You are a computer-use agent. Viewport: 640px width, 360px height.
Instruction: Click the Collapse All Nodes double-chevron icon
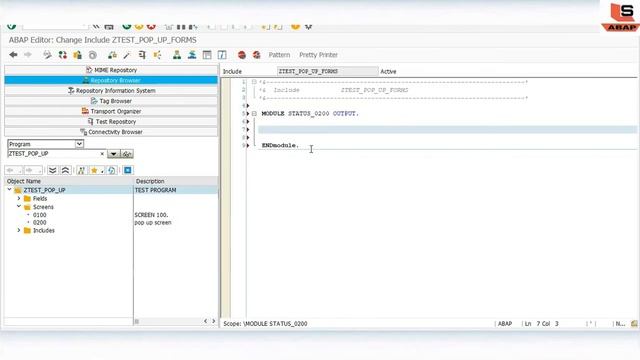point(65,170)
